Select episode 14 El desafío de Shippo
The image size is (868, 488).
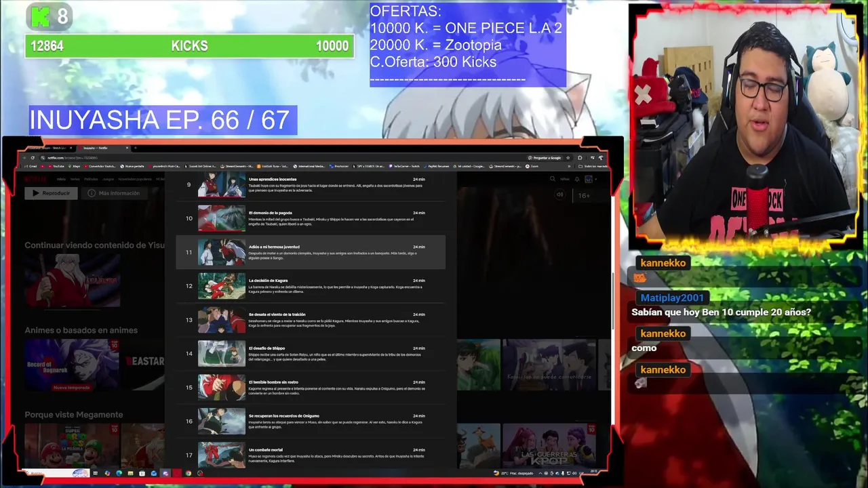pos(311,354)
